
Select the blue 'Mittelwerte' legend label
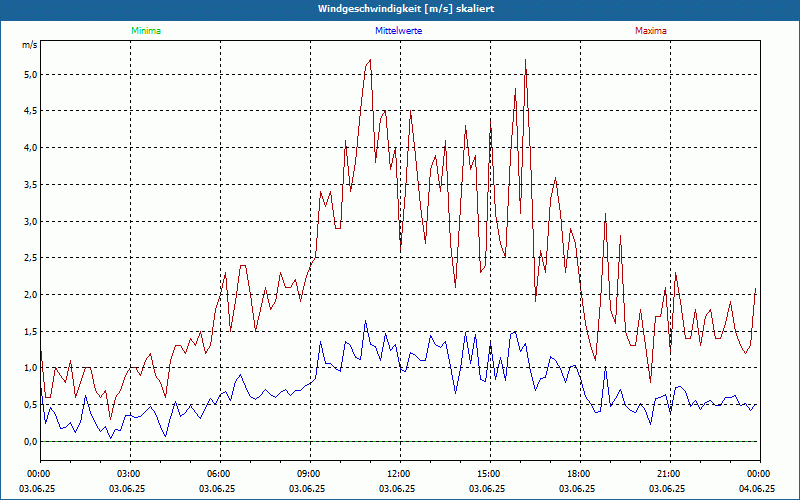[398, 31]
